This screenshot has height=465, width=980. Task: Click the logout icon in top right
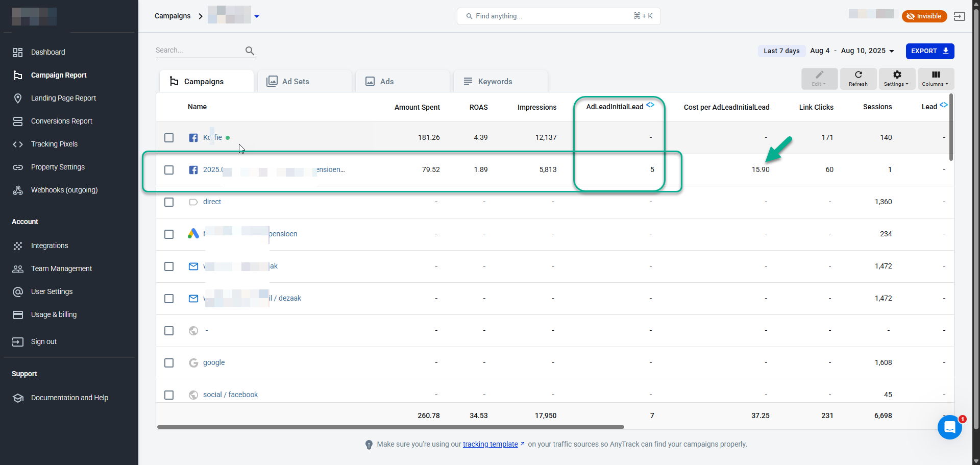[x=960, y=16]
